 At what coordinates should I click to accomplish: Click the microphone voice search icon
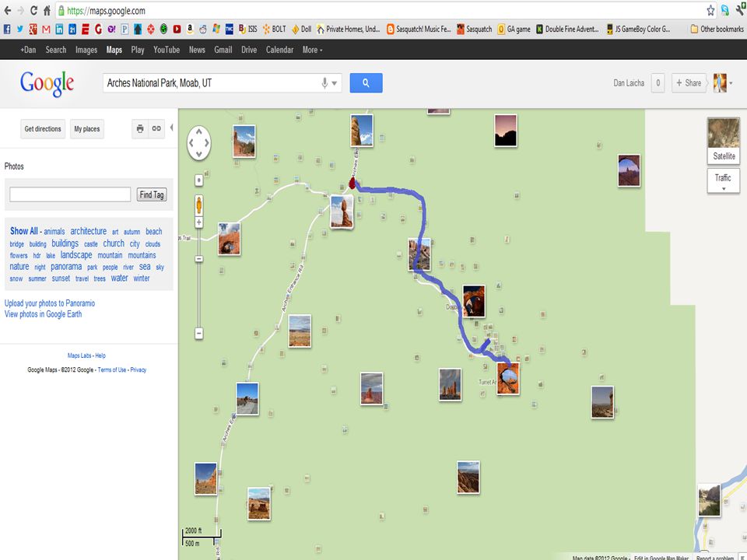324,83
